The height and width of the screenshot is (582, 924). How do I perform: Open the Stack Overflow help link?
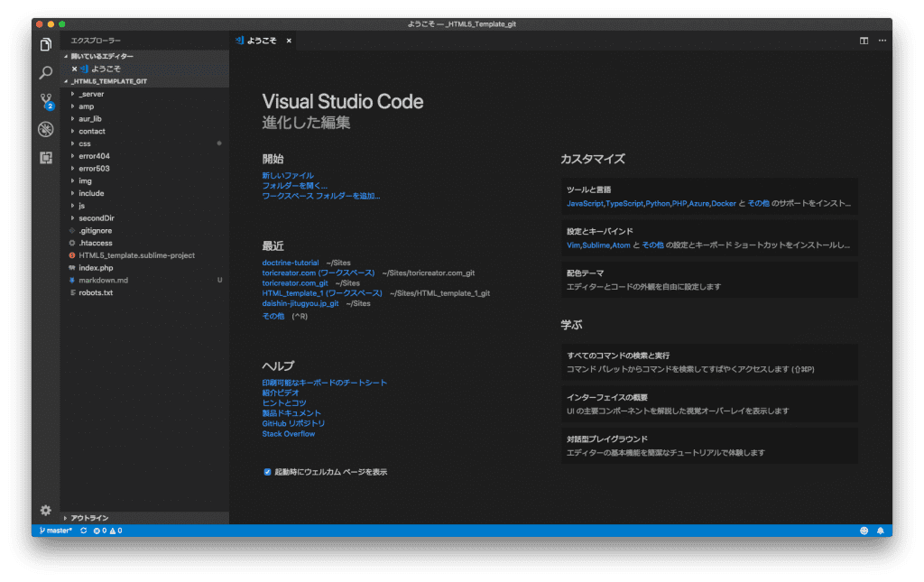pyautogui.click(x=289, y=434)
